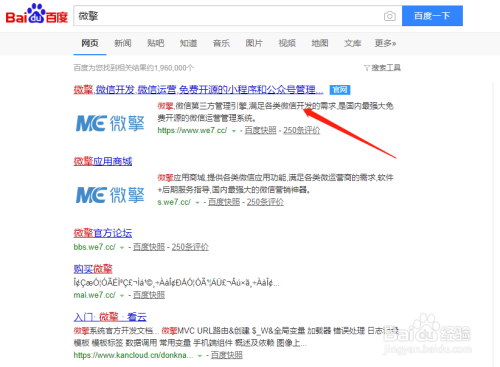Open 百度快照 for www.we7.cc result
500x367 pixels.
tap(261, 130)
